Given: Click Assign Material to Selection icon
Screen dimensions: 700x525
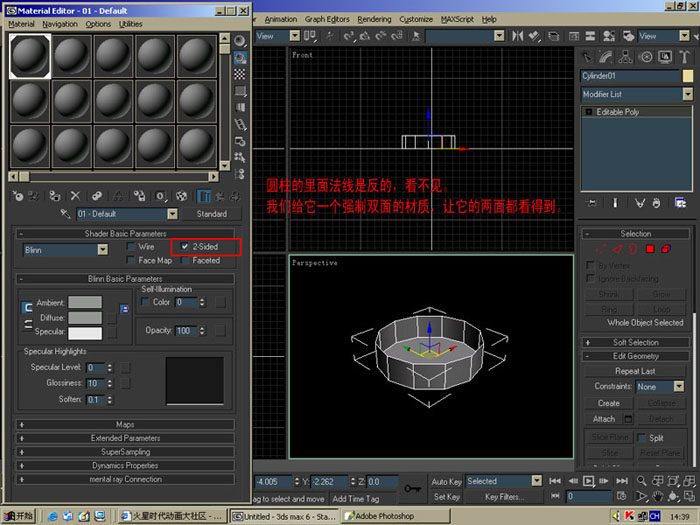Looking at the screenshot, I should [54, 196].
